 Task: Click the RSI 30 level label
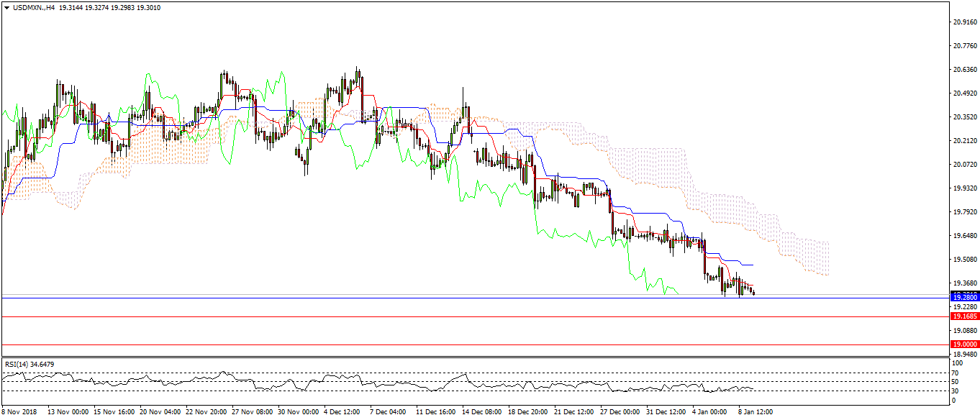click(954, 391)
